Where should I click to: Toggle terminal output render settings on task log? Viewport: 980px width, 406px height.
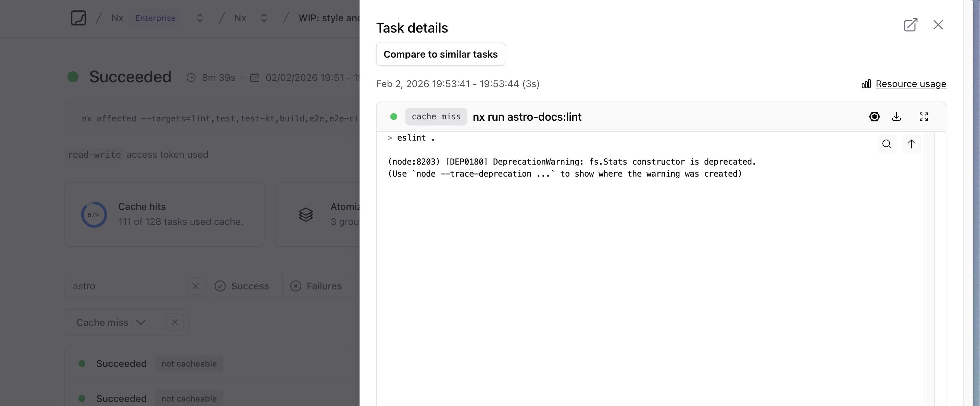click(x=874, y=117)
